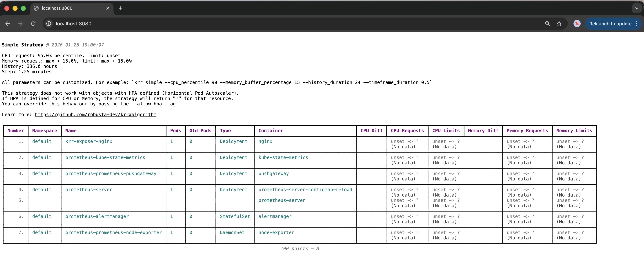Click the zoom magnifier icon in address bar

point(548,23)
